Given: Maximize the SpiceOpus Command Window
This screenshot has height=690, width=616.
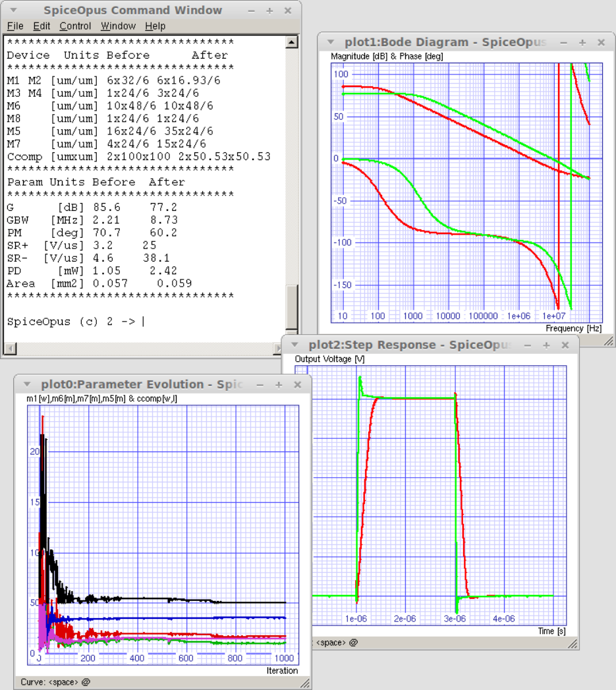Looking at the screenshot, I should tap(269, 11).
